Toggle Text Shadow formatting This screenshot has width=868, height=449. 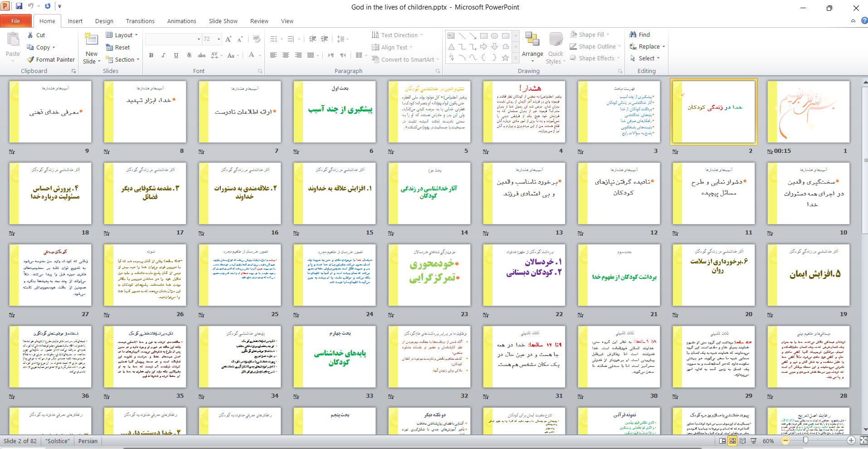[x=189, y=55]
